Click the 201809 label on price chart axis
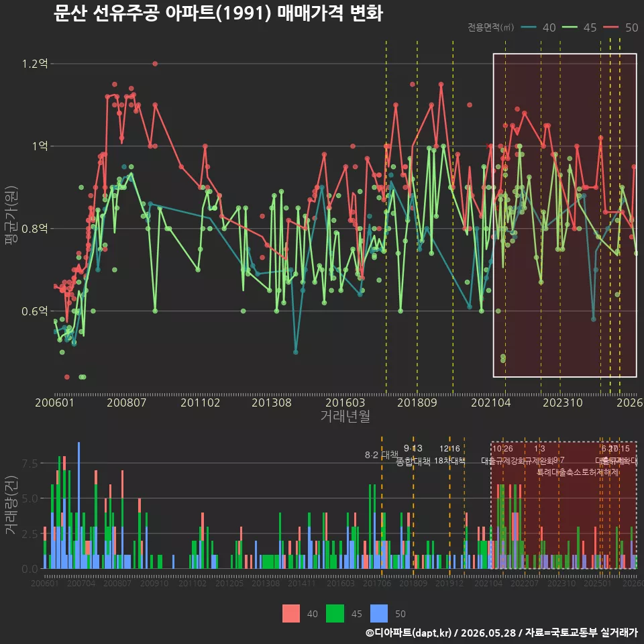 tap(417, 402)
